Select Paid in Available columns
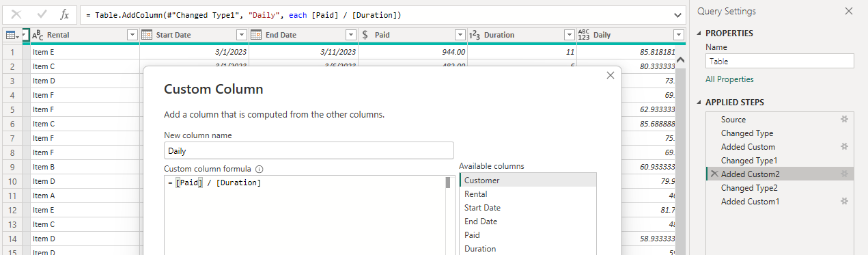This screenshot has height=255, width=868. (x=528, y=235)
